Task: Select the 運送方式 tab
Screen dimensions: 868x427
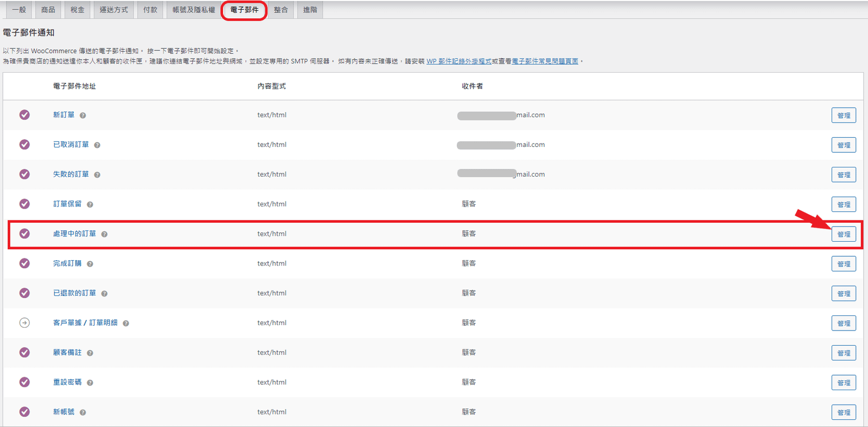Action: click(x=114, y=10)
